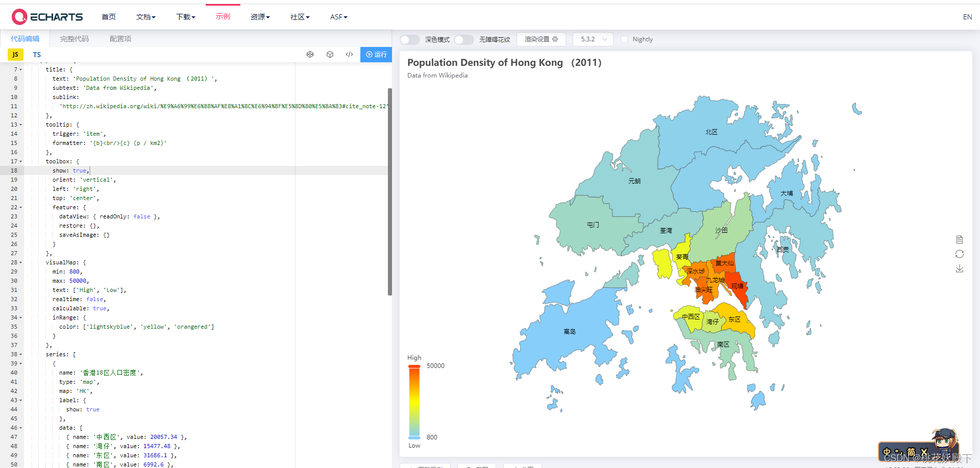
Task: Expand the 社区 menu
Action: coord(300,16)
